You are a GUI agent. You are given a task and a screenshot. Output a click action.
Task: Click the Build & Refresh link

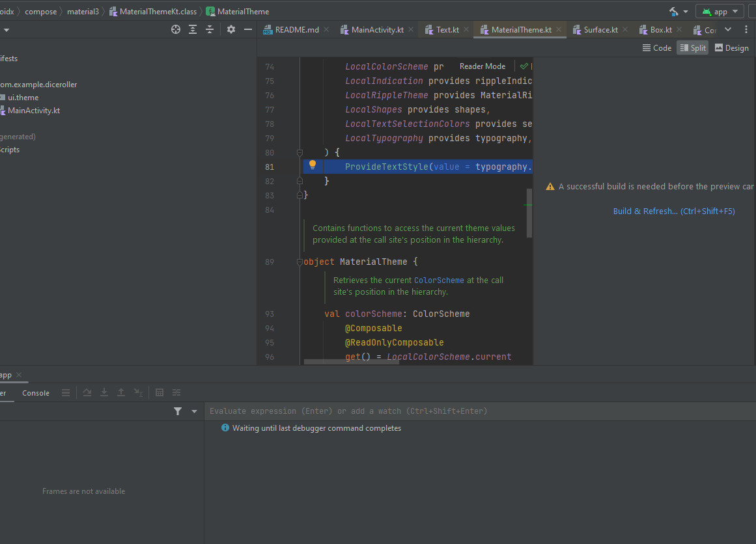point(645,211)
